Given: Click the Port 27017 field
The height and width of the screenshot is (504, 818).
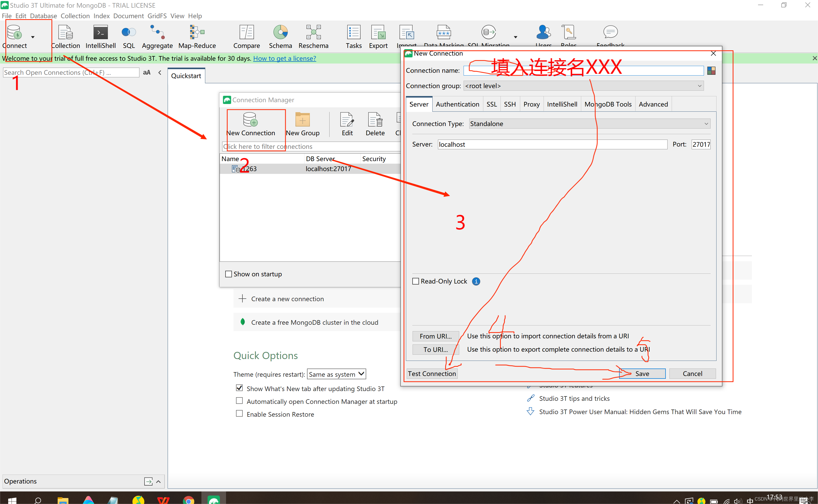Looking at the screenshot, I should (x=701, y=144).
